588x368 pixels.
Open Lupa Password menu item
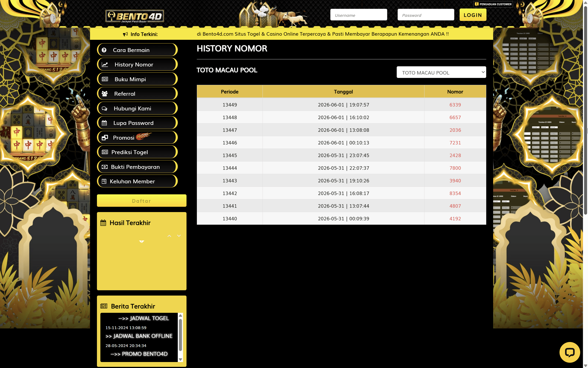[137, 123]
